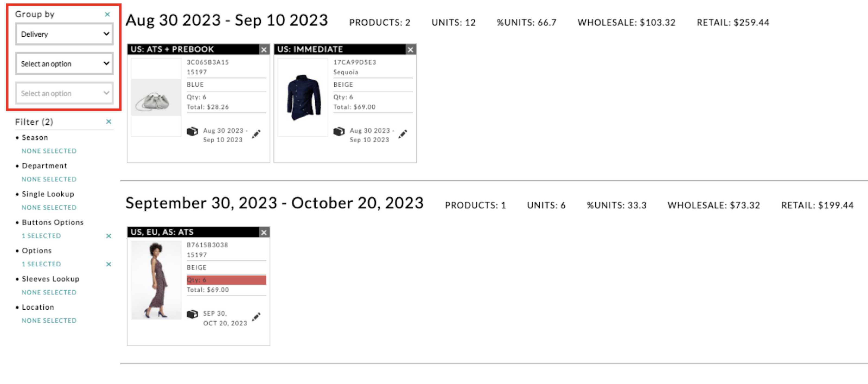Open the second group-by Select an option dropdown
Screen dimensions: 868x384
coord(64,64)
